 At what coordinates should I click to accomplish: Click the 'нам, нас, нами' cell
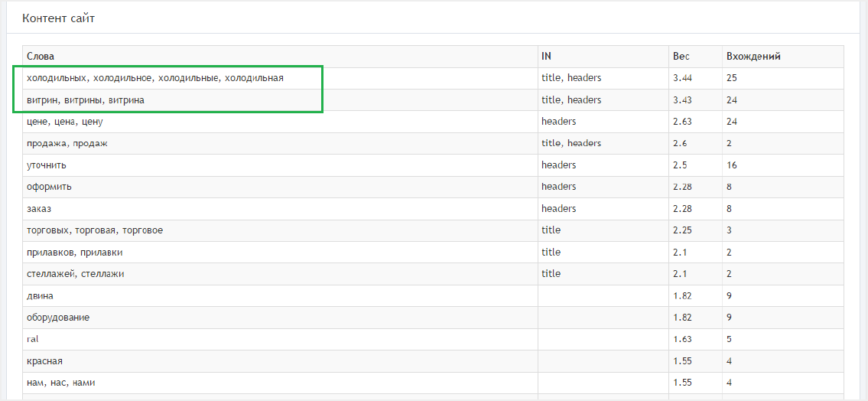[x=280, y=382]
